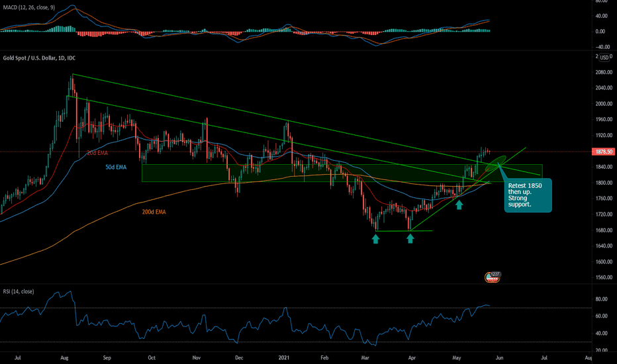
Task: Click the Nov label on time axis
Action: pos(197,358)
